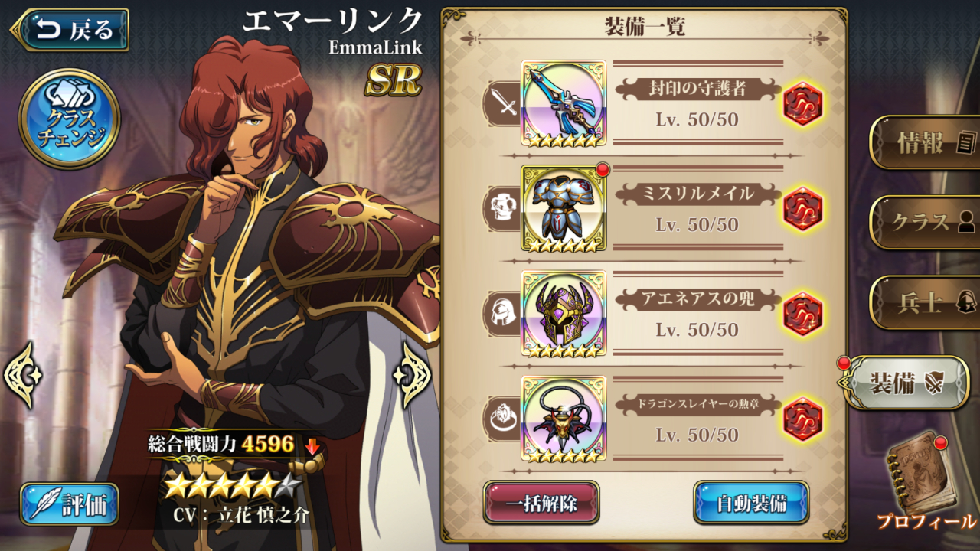The height and width of the screenshot is (551, 980).
Task: Auto-equip gear using 自動装備
Action: [751, 503]
